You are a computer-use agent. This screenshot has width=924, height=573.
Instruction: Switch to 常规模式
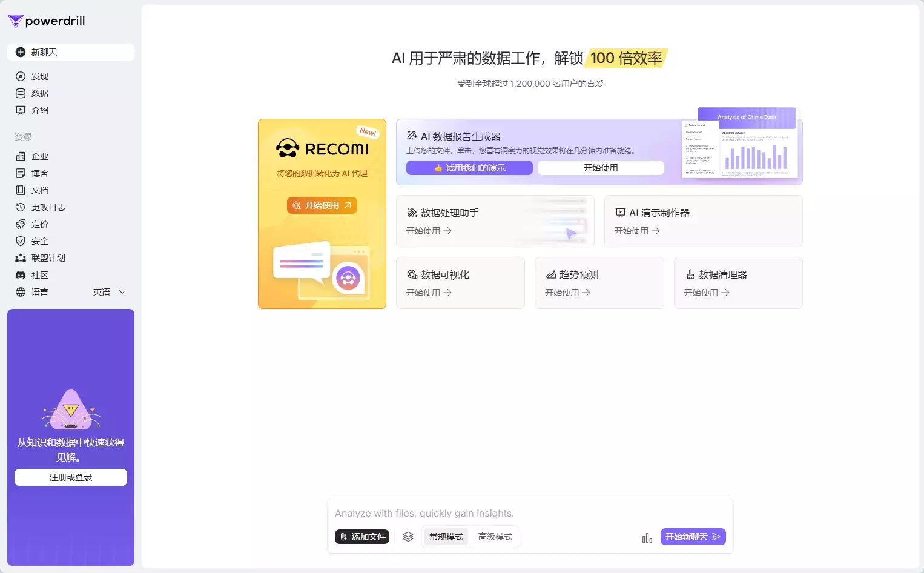coord(446,537)
